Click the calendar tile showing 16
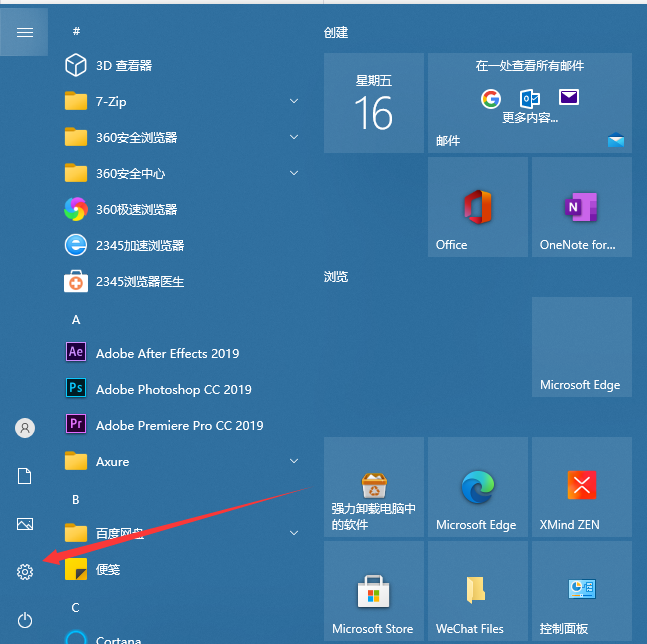This screenshot has width=647, height=644. pyautogui.click(x=373, y=103)
